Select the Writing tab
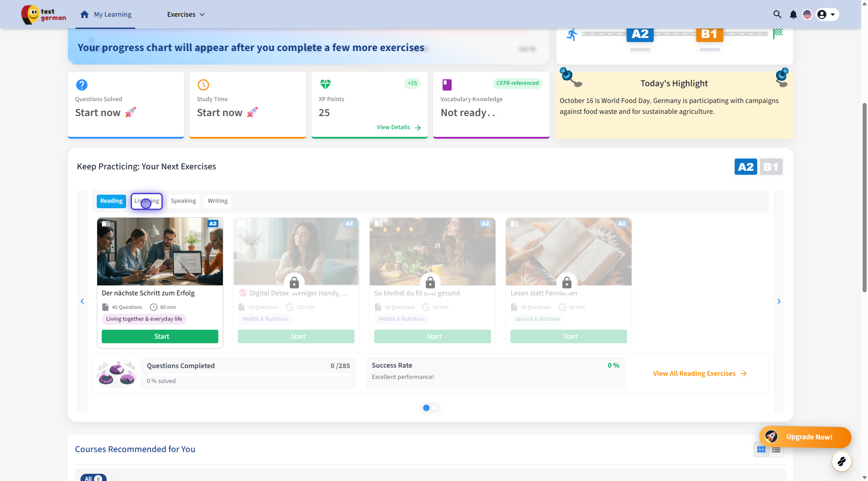Image resolution: width=868 pixels, height=481 pixels. [x=217, y=201]
